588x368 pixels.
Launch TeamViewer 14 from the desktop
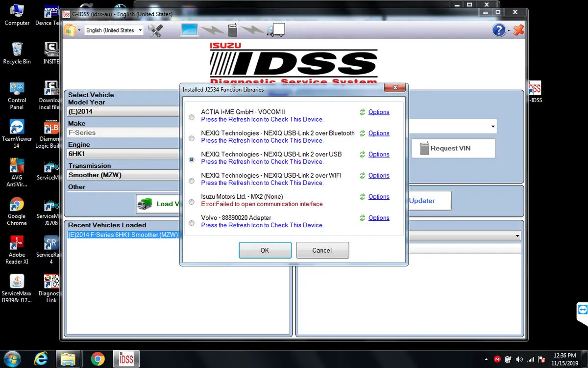click(x=17, y=134)
